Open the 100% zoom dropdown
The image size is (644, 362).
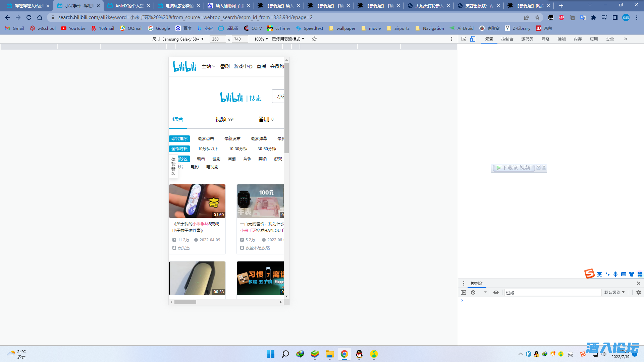click(x=261, y=39)
